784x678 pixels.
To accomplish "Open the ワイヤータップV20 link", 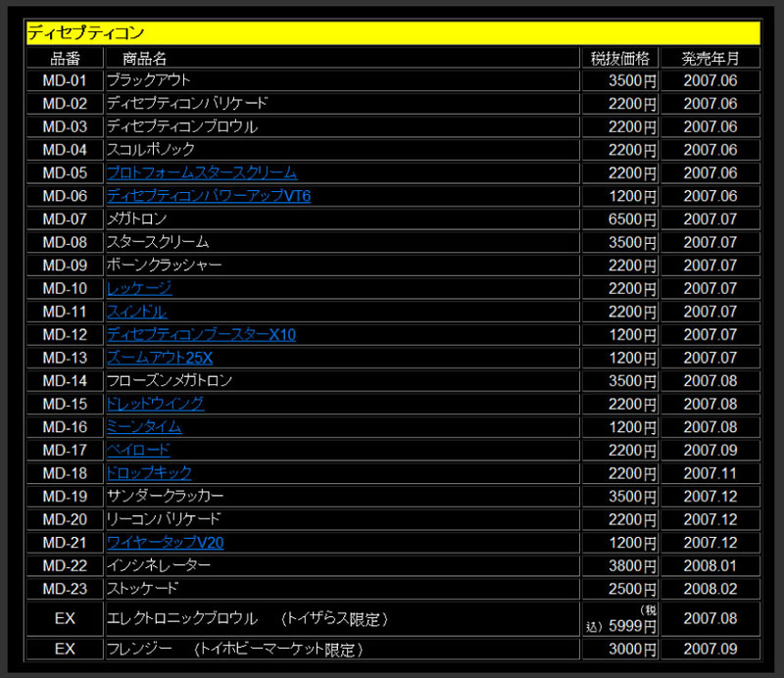I will [x=165, y=543].
